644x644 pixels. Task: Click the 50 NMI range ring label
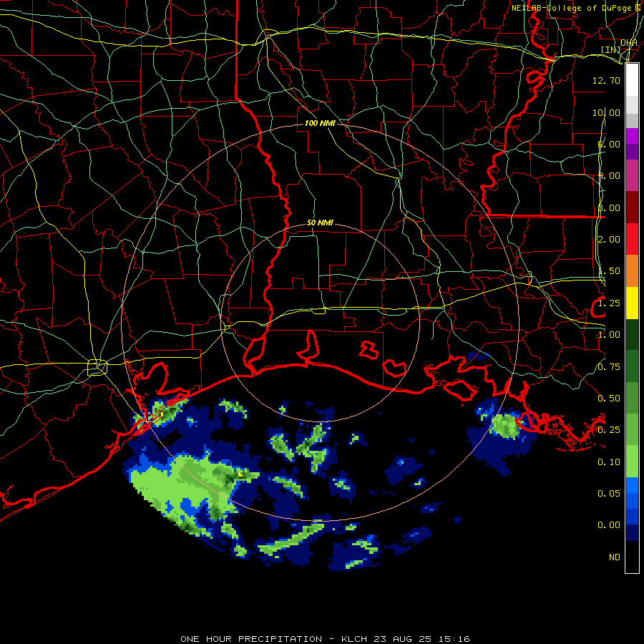(320, 223)
